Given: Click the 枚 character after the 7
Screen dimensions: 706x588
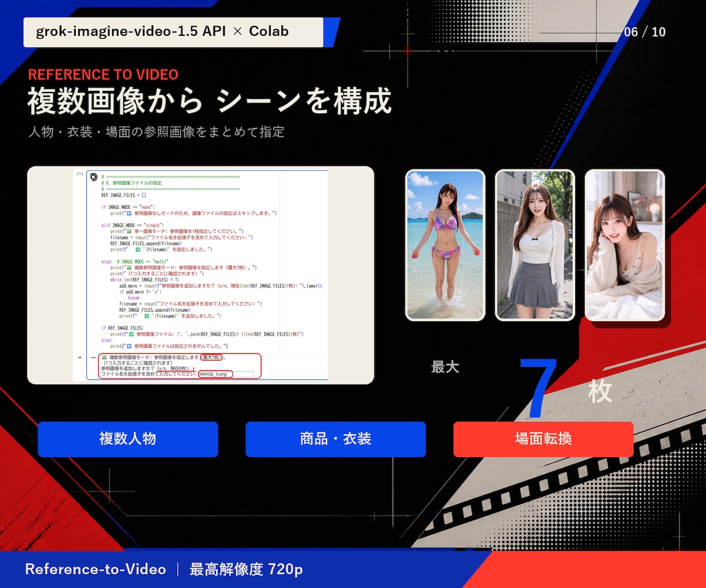Looking at the screenshot, I should [600, 392].
